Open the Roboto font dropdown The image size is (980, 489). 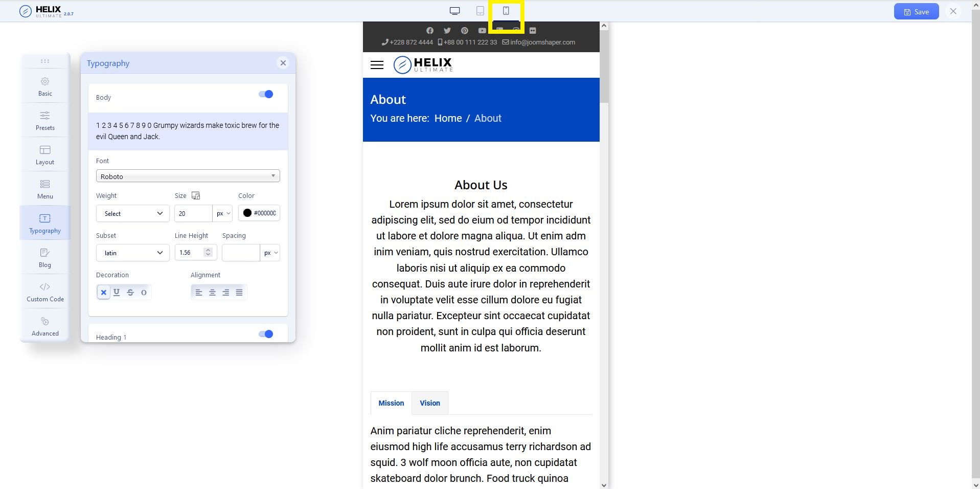[187, 175]
